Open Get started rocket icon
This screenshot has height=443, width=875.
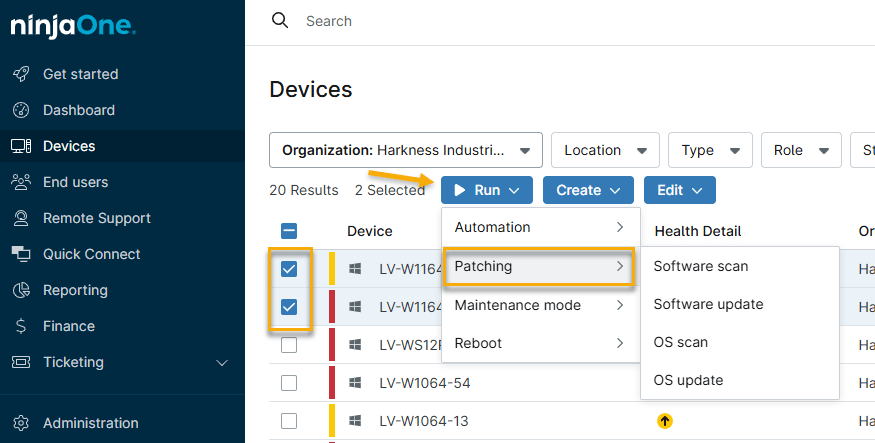coord(21,74)
